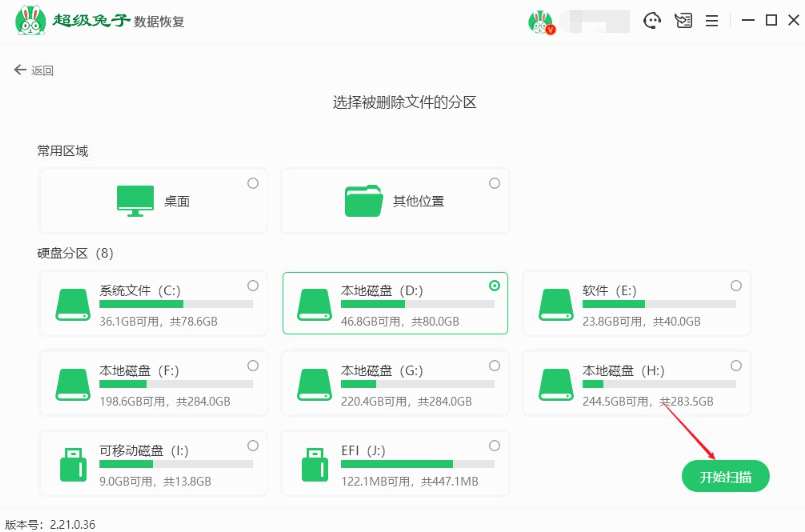Minimize the application window

coord(748,21)
